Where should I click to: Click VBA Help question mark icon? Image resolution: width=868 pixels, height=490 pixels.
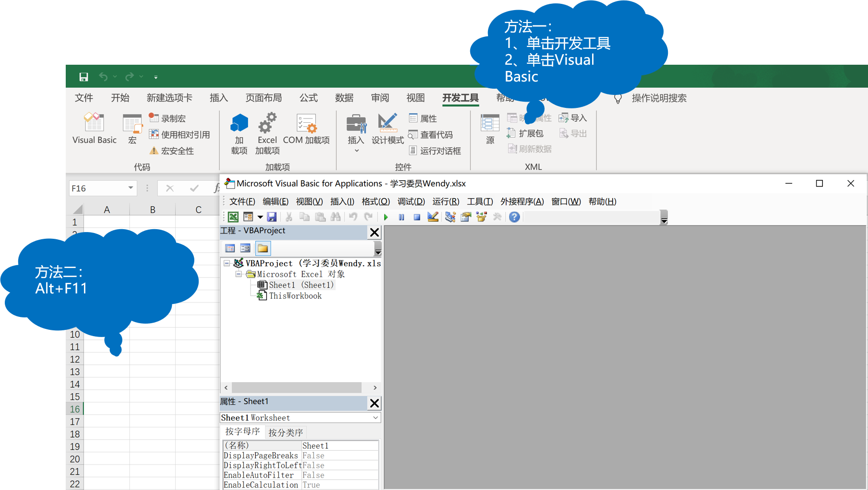pyautogui.click(x=514, y=217)
